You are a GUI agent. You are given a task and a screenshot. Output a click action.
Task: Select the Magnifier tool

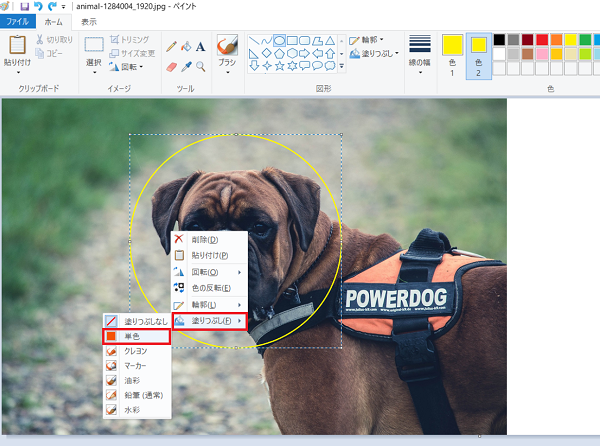(200, 67)
